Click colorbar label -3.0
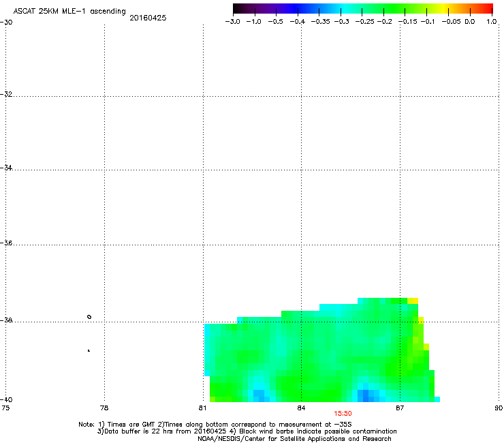Viewport: 504px width, 443px height. pyautogui.click(x=232, y=22)
